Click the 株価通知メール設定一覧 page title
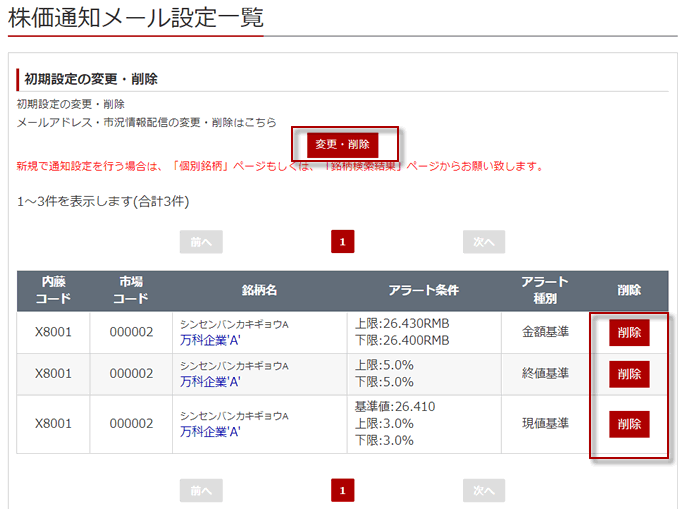Viewport: 680px width, 509px height. [136, 17]
